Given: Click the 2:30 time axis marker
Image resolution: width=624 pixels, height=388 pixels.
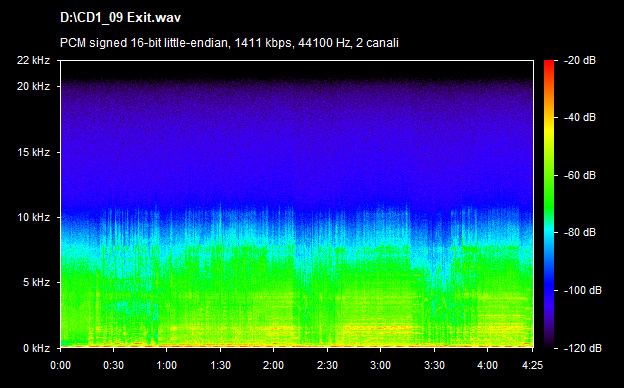Looking at the screenshot, I should (x=327, y=365).
